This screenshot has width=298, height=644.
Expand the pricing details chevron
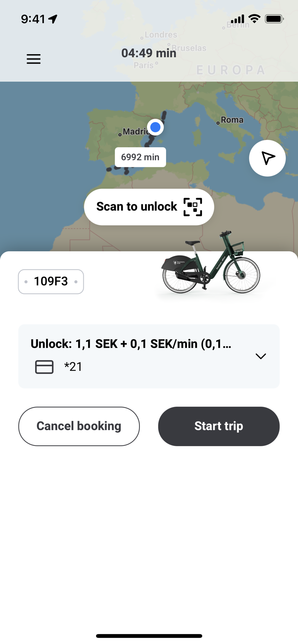pyautogui.click(x=260, y=356)
